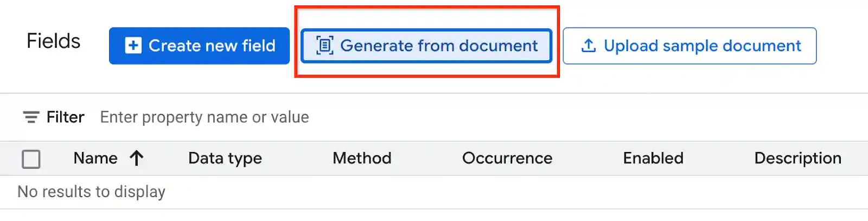This screenshot has height=221, width=868.
Task: Click the Filter lines icon
Action: [x=31, y=117]
